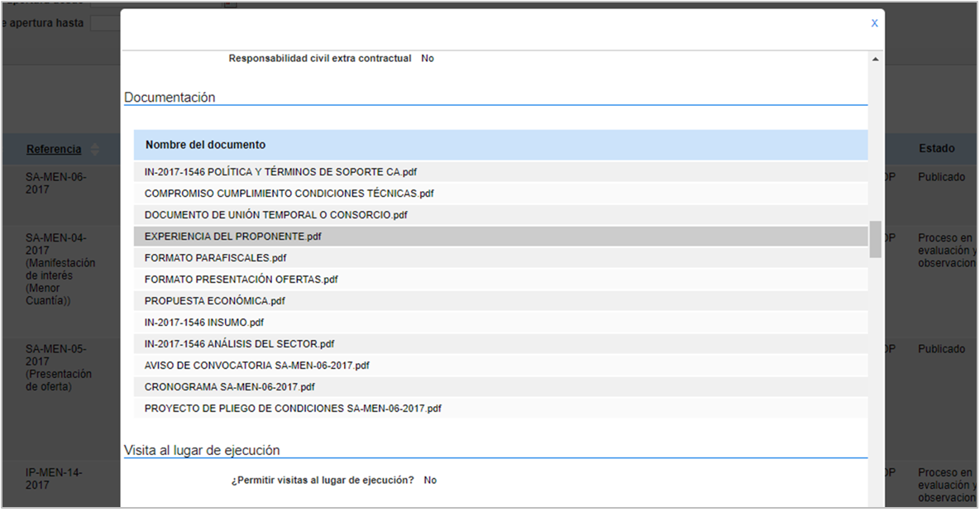
Task: Click the Referencia column header link
Action: pyautogui.click(x=54, y=149)
